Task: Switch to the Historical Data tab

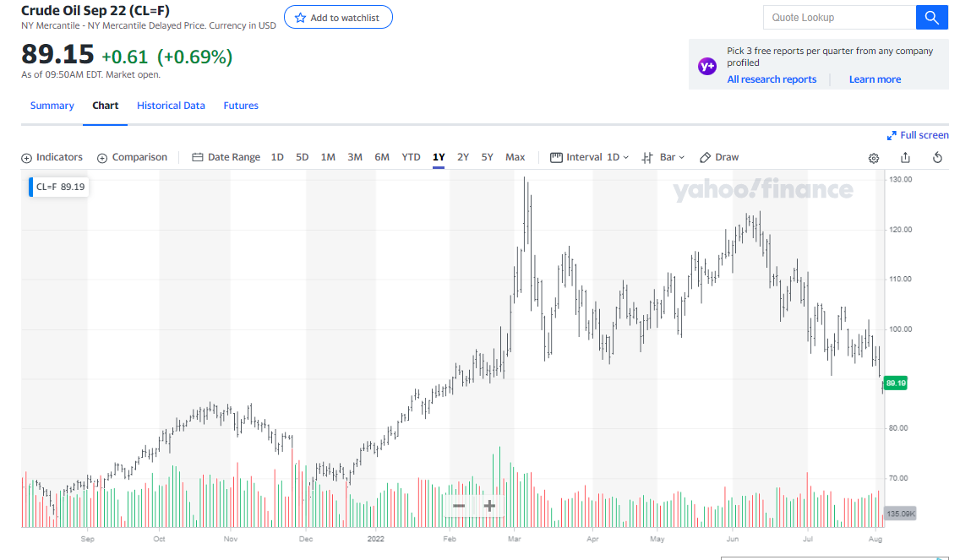Action: pyautogui.click(x=171, y=106)
